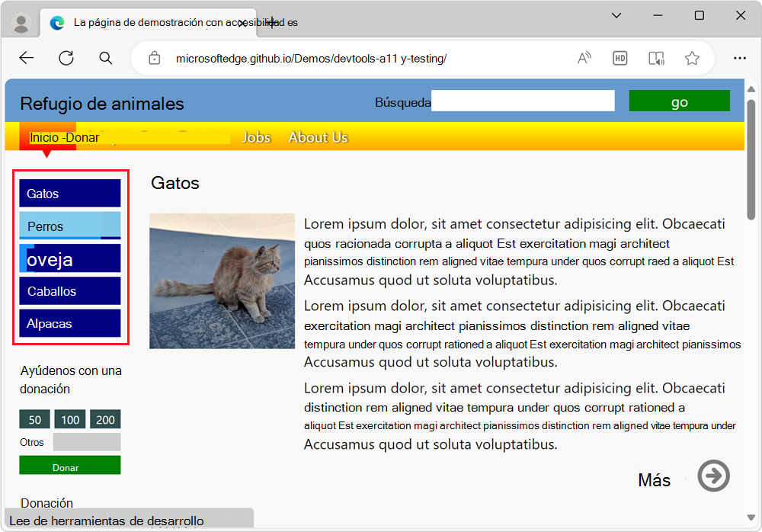Image resolution: width=762 pixels, height=532 pixels.
Task: Switch to the About Us menu item
Action: (318, 137)
